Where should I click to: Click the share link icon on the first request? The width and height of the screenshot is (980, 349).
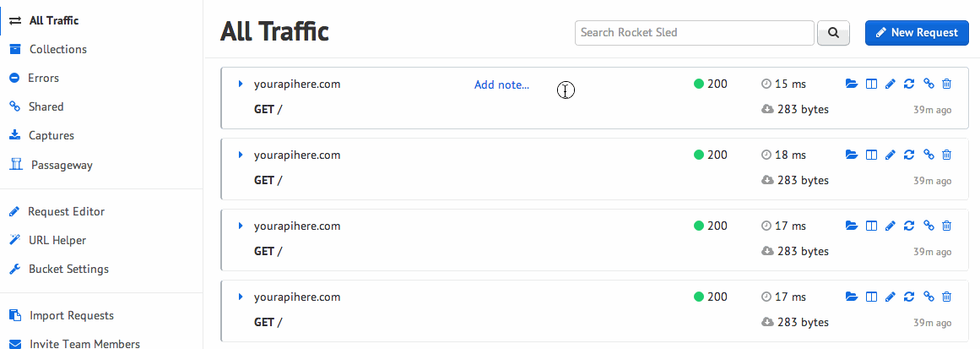[x=929, y=84]
